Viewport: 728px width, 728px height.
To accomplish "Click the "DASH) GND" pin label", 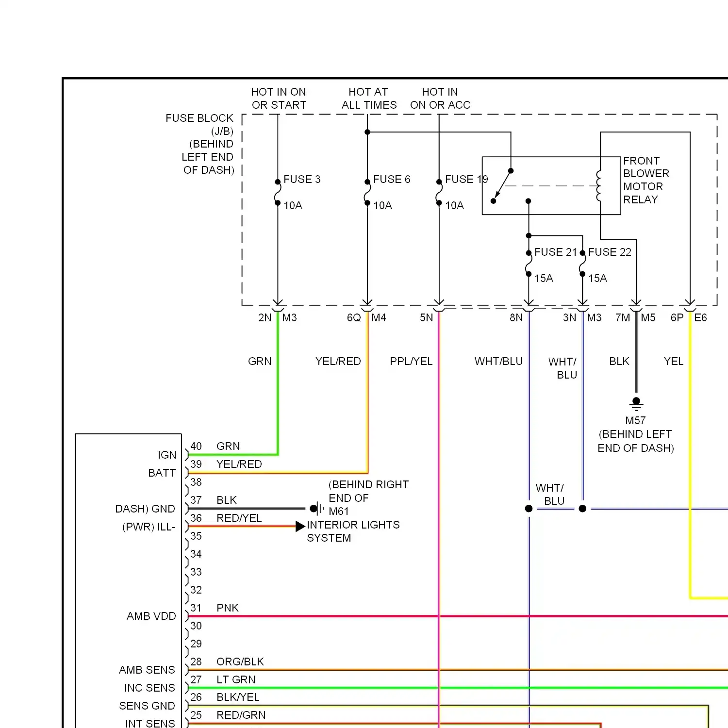I will pos(145,509).
